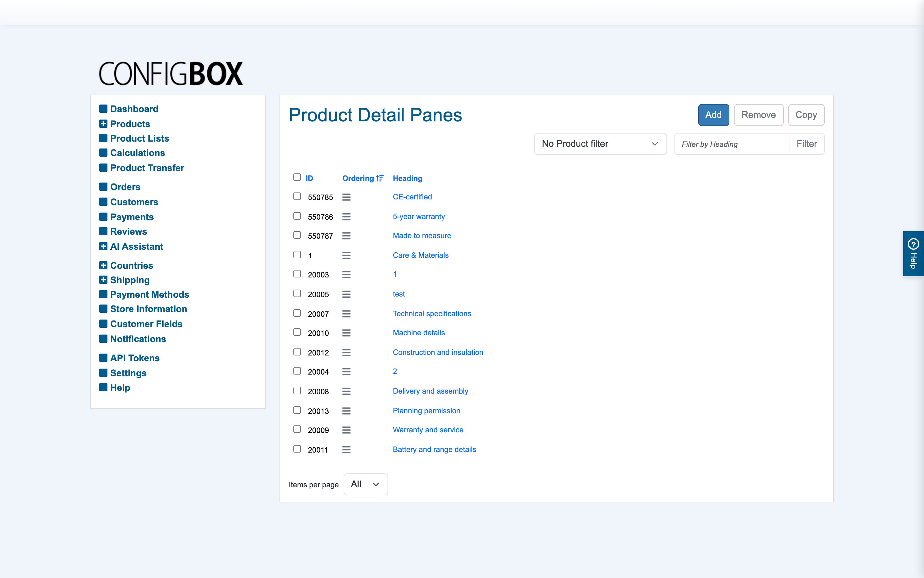This screenshot has width=924, height=578.
Task: Click reorder handle of Planning permission row
Action: [346, 411]
